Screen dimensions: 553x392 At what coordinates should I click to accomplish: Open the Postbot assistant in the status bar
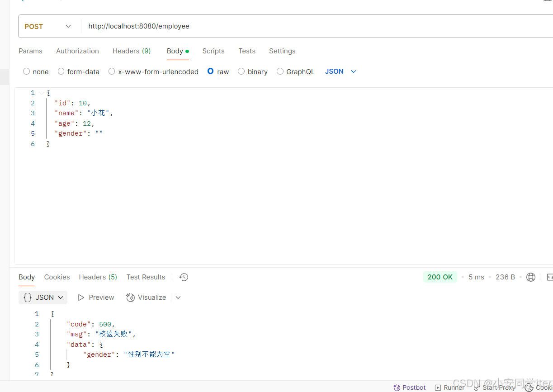410,387
